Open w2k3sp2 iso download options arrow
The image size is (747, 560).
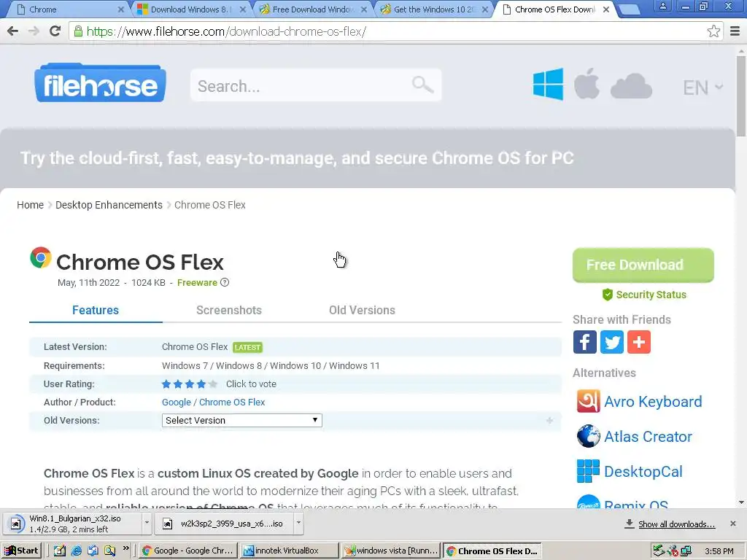(x=298, y=523)
